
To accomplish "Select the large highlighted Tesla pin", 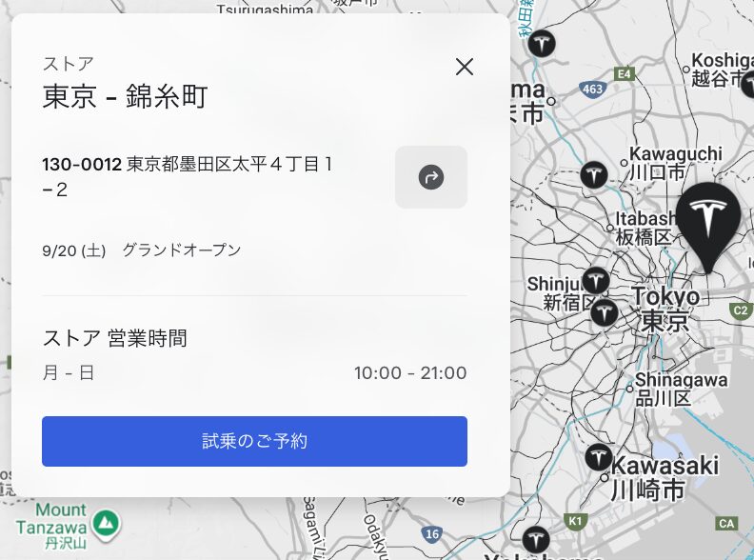I will (x=708, y=216).
